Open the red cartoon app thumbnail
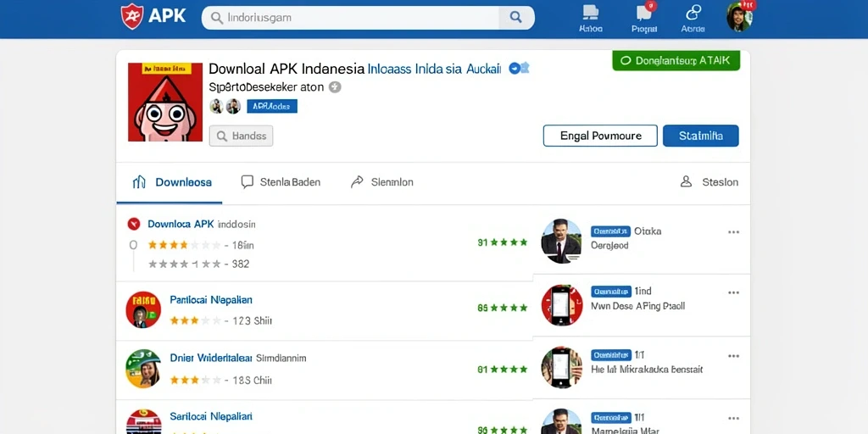The height and width of the screenshot is (434, 868). coord(165,102)
